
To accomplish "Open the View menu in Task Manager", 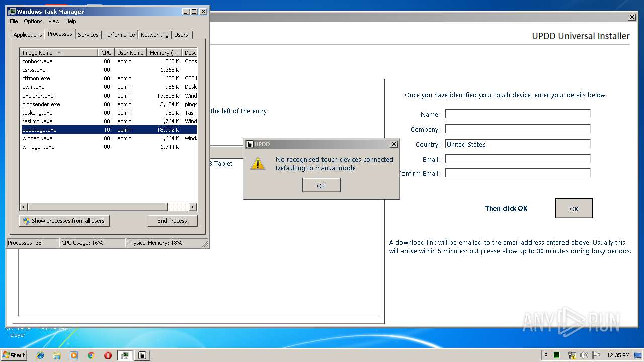I will click(54, 21).
